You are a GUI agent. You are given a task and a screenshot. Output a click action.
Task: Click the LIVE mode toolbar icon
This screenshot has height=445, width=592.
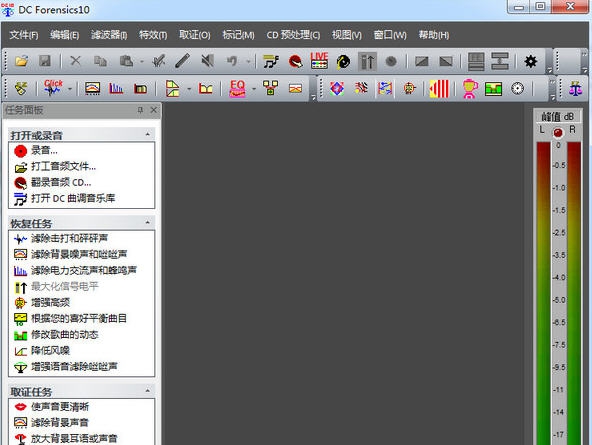pos(319,60)
